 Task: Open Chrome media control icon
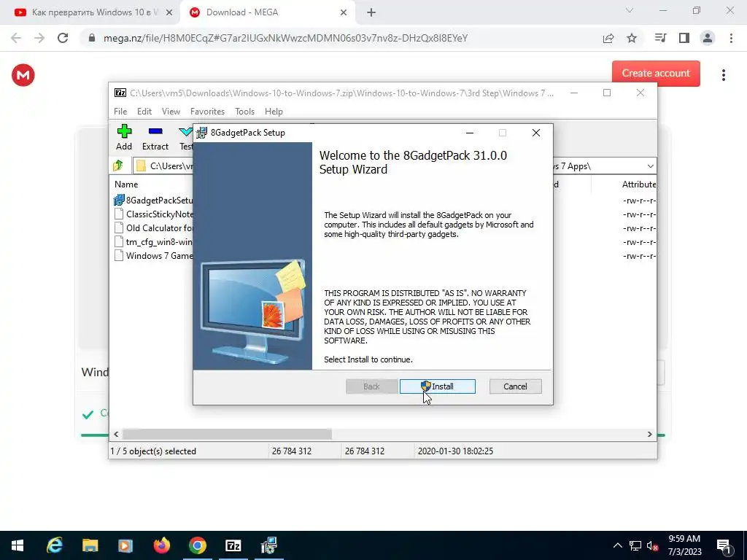tap(660, 38)
